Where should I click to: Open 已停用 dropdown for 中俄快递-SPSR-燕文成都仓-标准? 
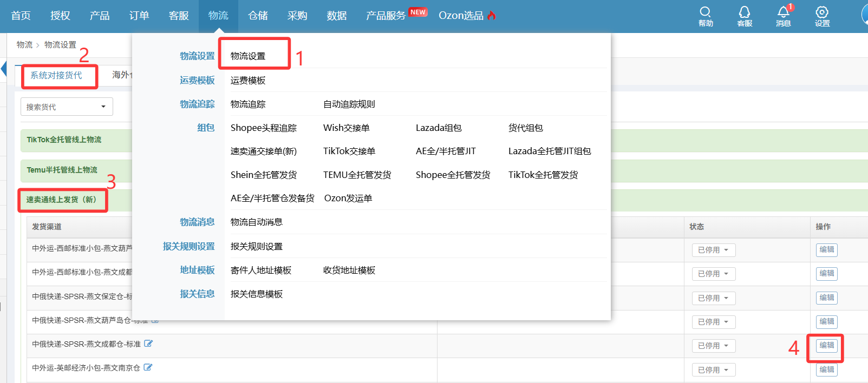coord(713,346)
